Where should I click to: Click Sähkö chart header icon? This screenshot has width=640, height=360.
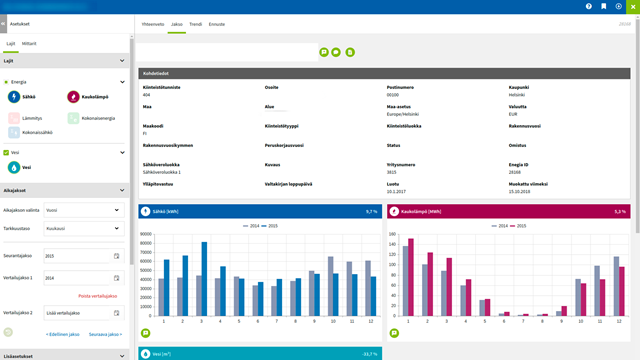[x=146, y=211]
